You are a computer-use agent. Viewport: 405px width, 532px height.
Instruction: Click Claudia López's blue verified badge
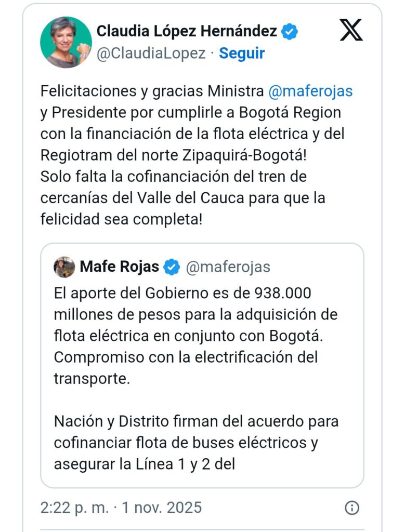coord(290,32)
